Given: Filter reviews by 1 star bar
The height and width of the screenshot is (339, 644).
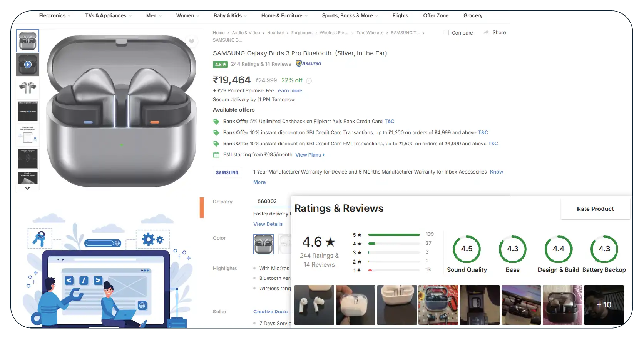Looking at the screenshot, I should click(x=394, y=270).
